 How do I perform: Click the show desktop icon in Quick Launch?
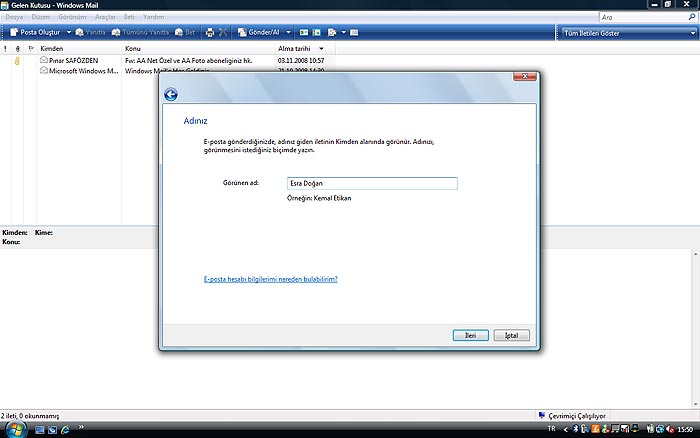click(40, 430)
